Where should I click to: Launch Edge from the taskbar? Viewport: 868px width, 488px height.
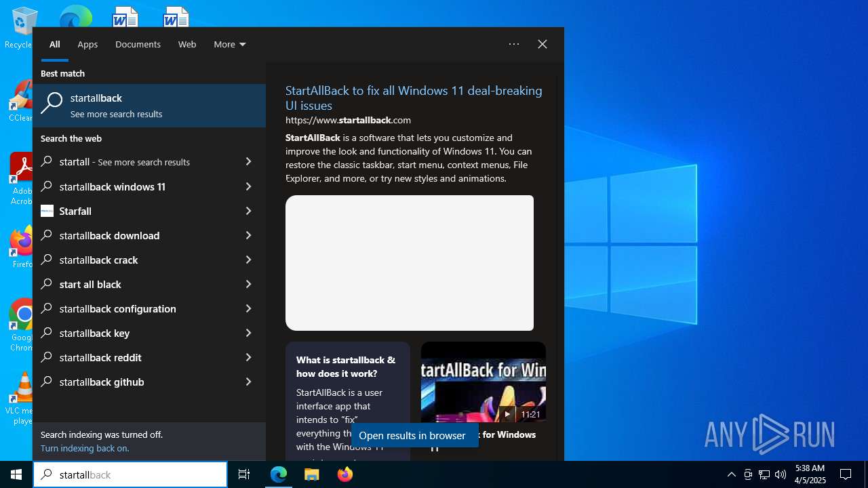tap(279, 474)
